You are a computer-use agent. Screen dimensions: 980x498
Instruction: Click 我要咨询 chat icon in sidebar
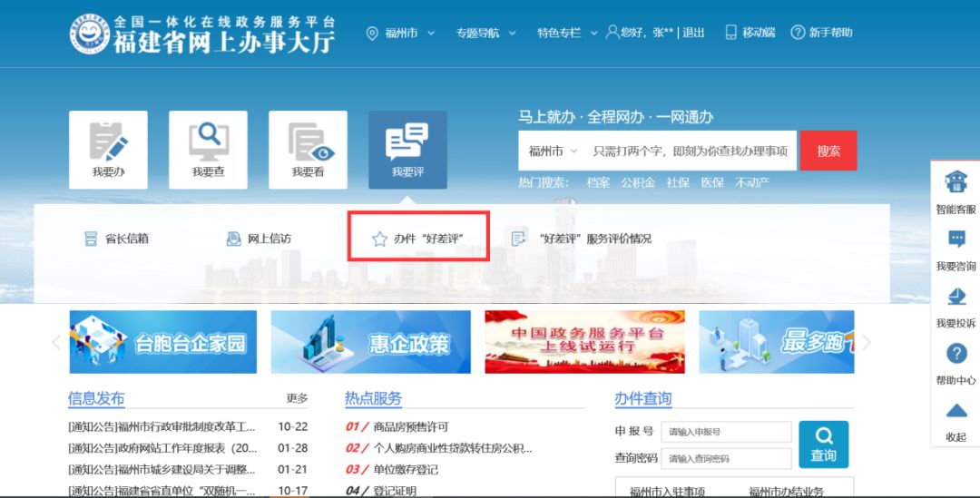point(956,239)
